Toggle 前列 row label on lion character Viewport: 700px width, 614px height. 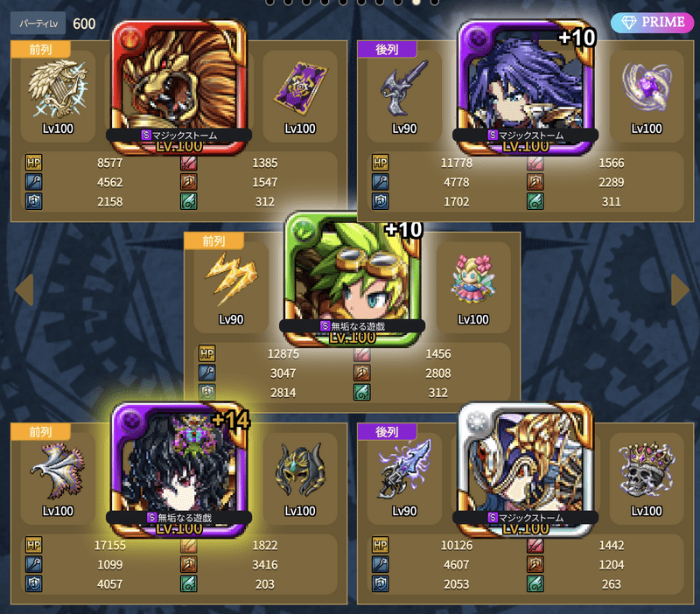click(40, 50)
